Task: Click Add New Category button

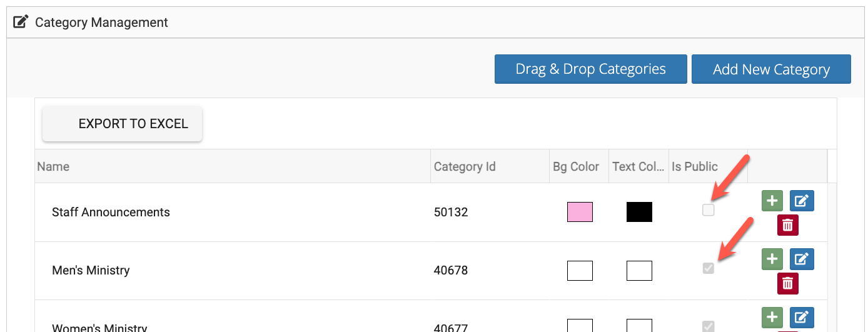Action: point(771,69)
